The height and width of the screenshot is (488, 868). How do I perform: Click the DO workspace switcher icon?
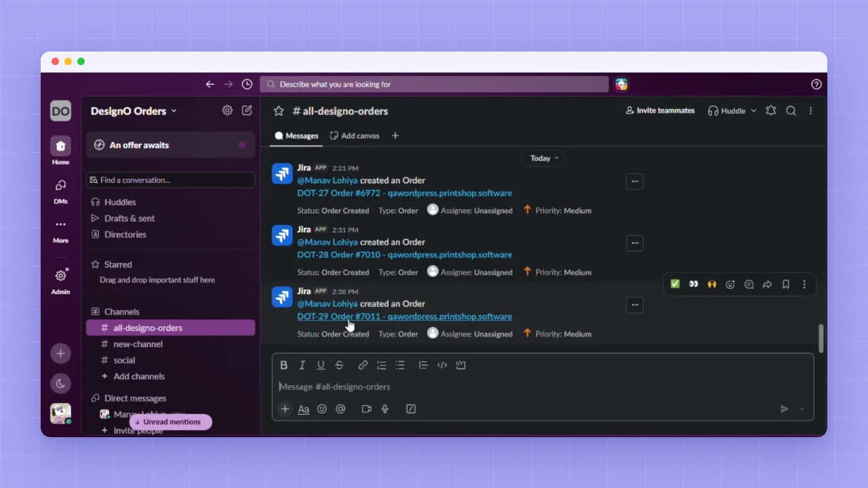click(x=60, y=111)
